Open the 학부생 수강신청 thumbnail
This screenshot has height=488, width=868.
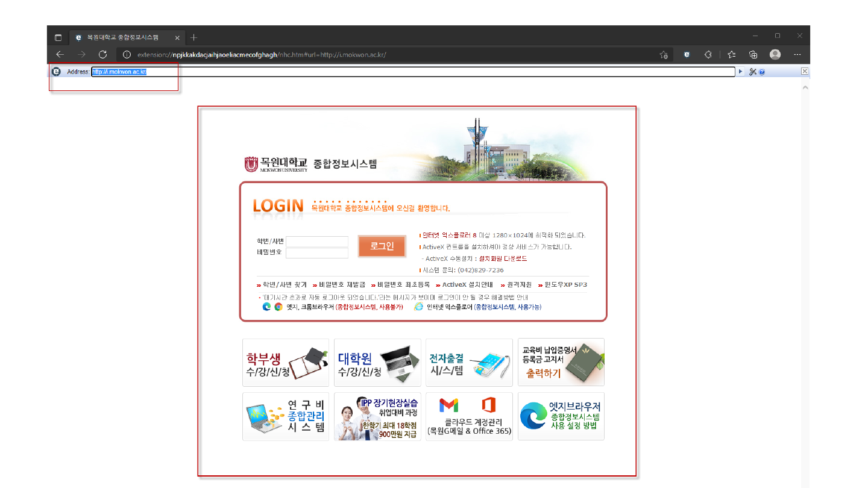click(285, 362)
